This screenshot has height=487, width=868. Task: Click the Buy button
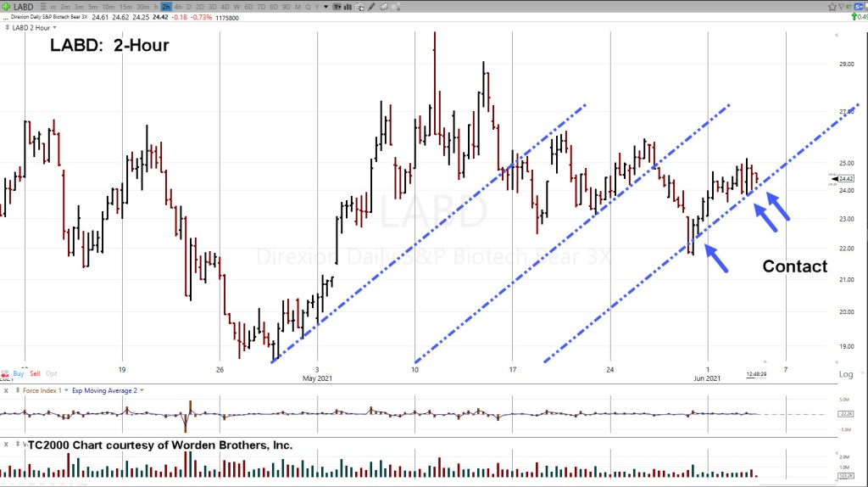click(x=19, y=373)
